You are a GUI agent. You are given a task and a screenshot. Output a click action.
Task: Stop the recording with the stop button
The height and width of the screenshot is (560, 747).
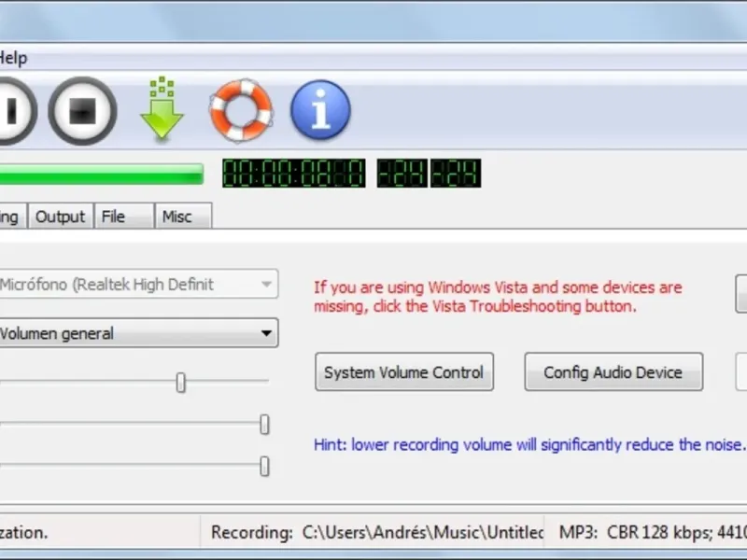(82, 111)
